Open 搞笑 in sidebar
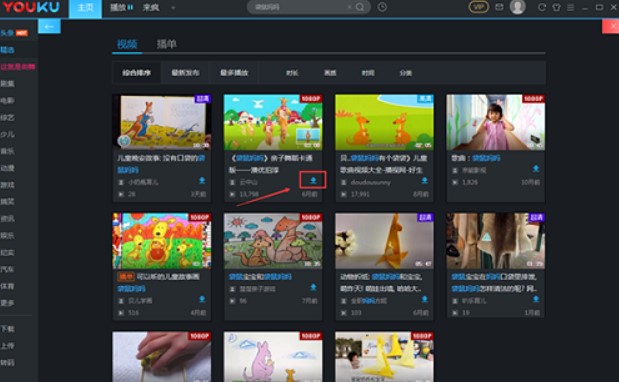Screen dimensions: 619x382 (8, 202)
